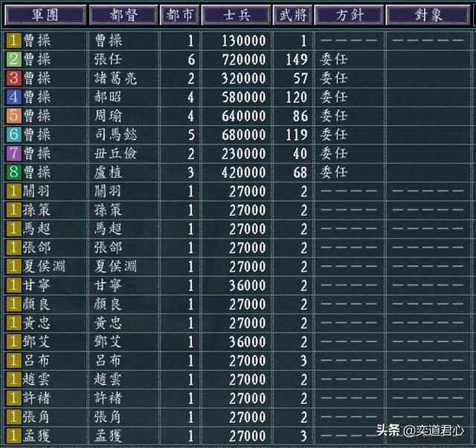Click the soldier count 36000 in 鄧艾's row

pyautogui.click(x=248, y=342)
